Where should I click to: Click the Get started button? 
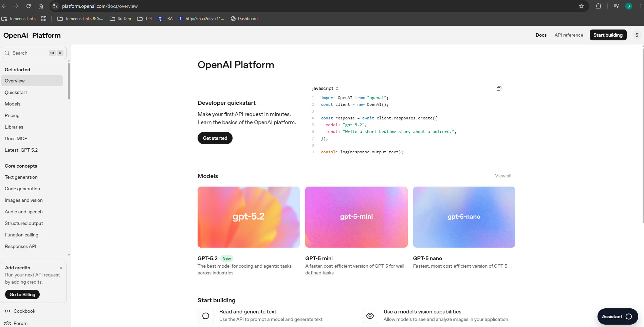tap(215, 138)
